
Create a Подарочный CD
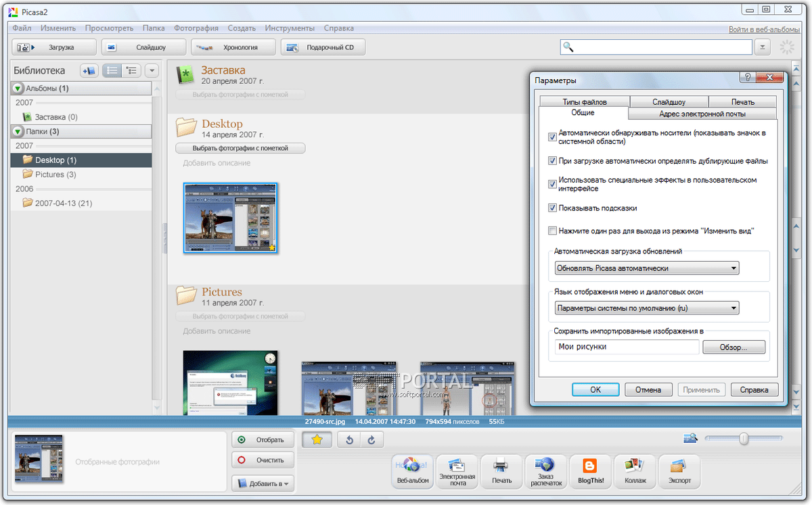point(323,47)
